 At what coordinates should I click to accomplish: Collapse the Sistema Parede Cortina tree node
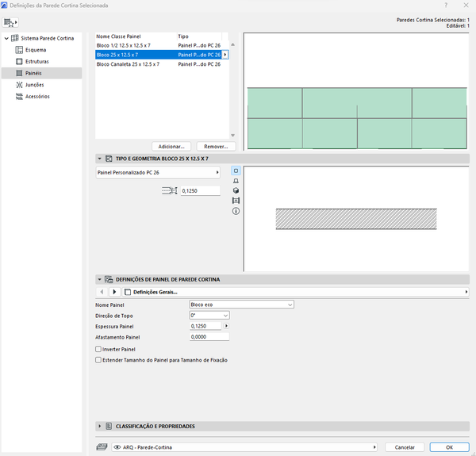point(6,38)
